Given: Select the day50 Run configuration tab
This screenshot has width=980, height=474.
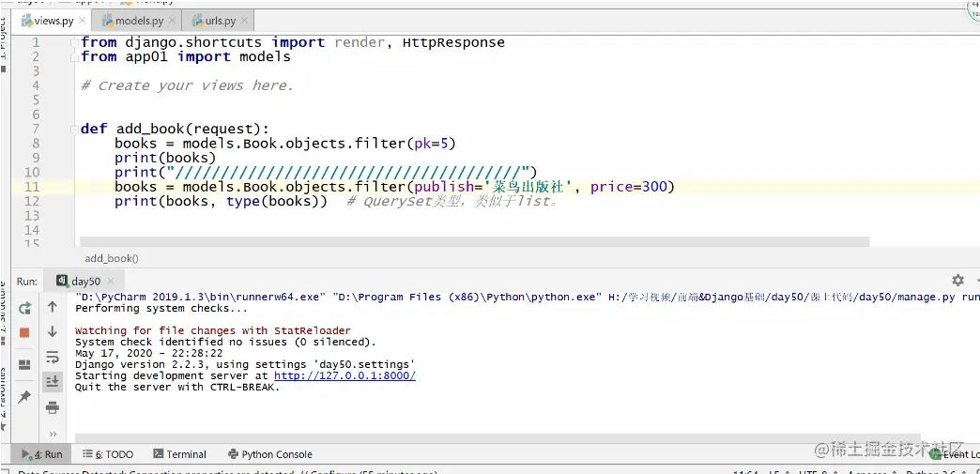Looking at the screenshot, I should click(85, 282).
